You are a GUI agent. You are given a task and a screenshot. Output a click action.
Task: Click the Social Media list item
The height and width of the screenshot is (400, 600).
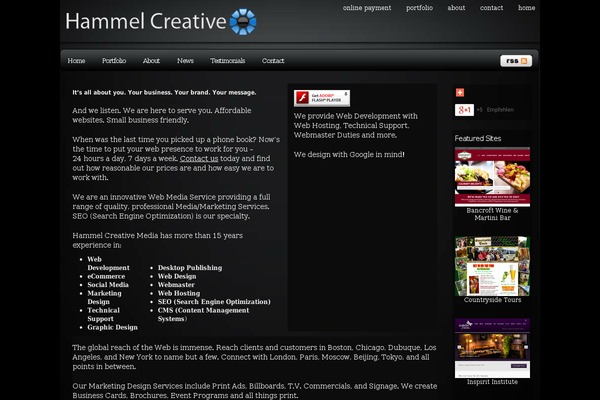click(108, 284)
